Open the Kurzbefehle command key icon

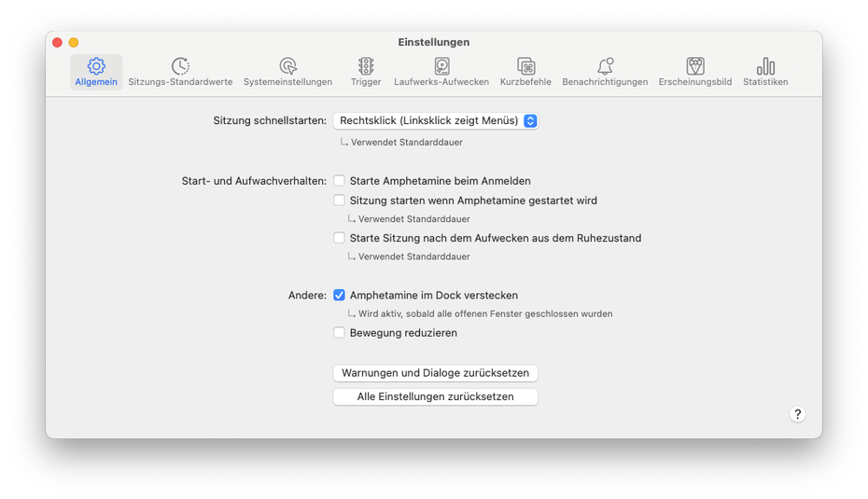[527, 66]
